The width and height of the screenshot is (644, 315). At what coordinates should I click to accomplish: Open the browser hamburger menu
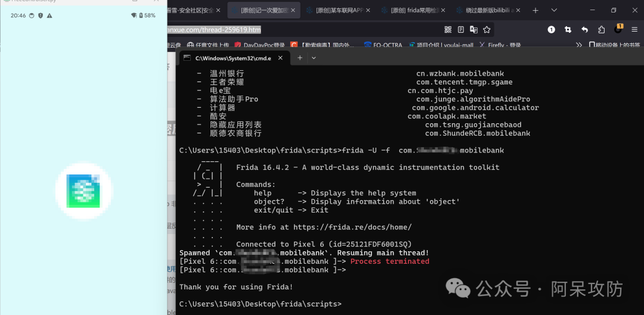pyautogui.click(x=635, y=30)
